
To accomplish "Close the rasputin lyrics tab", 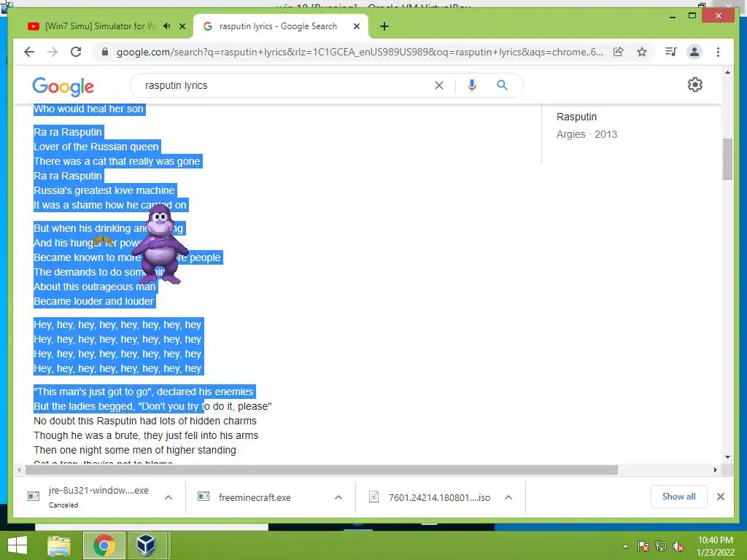I will point(356,26).
